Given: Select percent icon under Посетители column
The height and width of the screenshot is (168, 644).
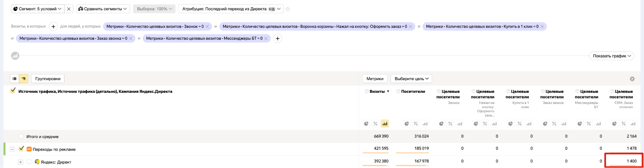Looking at the screenshot, I should coord(416,124).
